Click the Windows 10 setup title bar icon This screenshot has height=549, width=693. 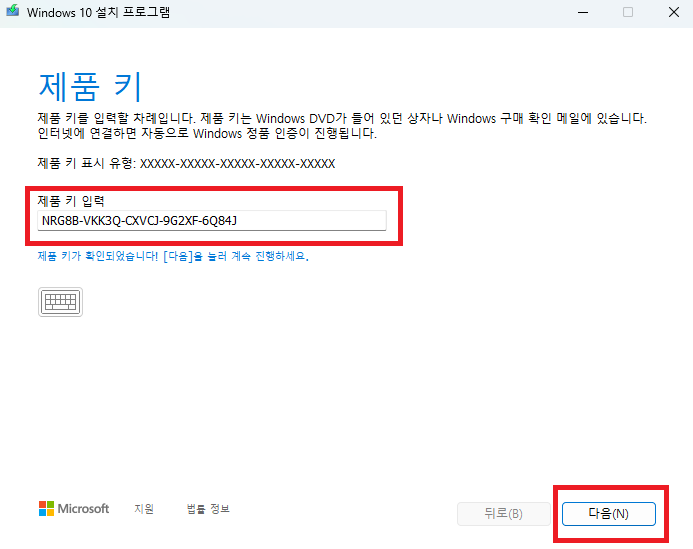pos(13,11)
